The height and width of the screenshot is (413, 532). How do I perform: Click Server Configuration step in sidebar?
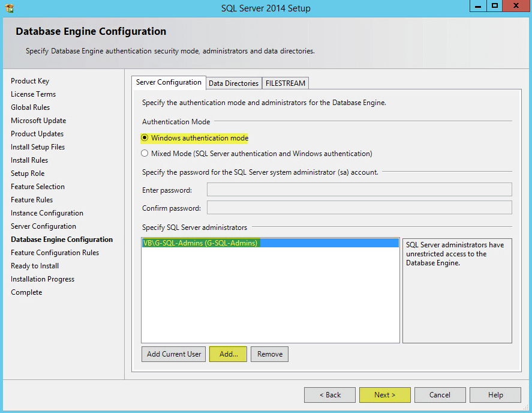pyautogui.click(x=43, y=226)
